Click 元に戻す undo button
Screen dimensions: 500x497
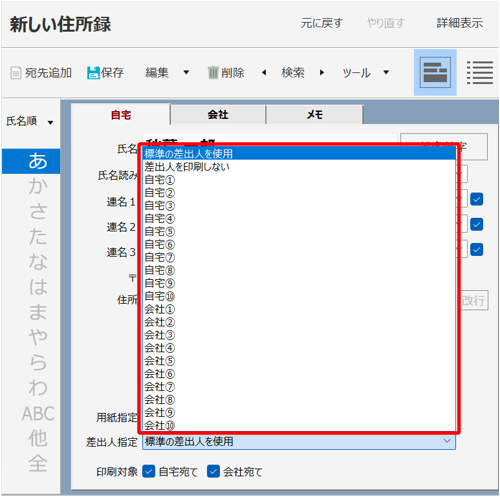tap(322, 23)
